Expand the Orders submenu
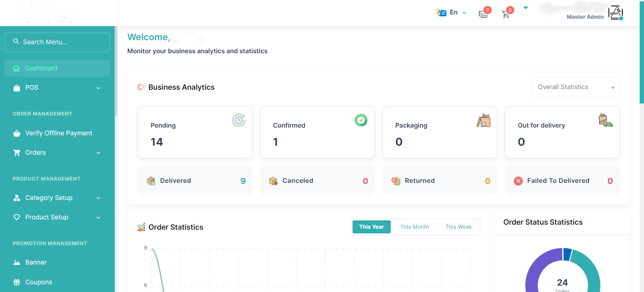 (57, 153)
